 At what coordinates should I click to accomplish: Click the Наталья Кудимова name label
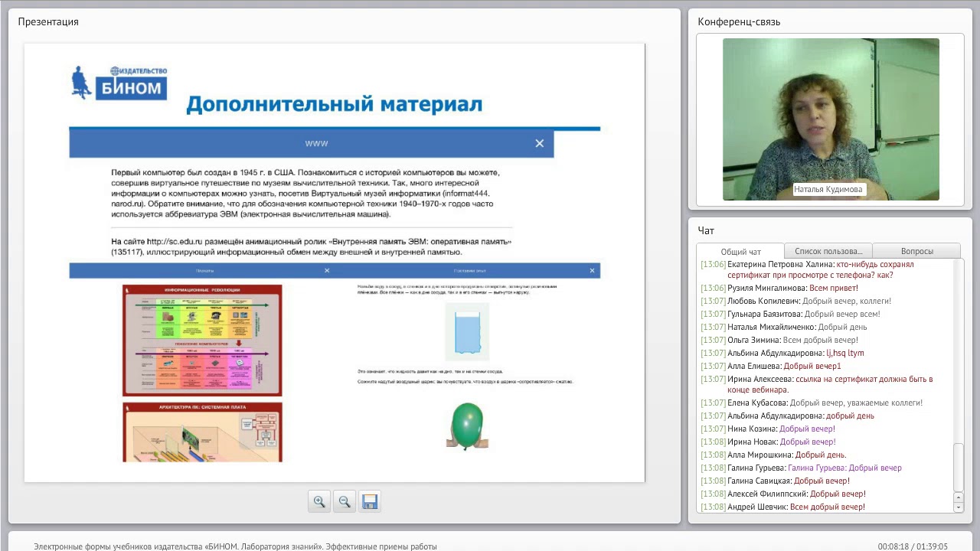(828, 189)
